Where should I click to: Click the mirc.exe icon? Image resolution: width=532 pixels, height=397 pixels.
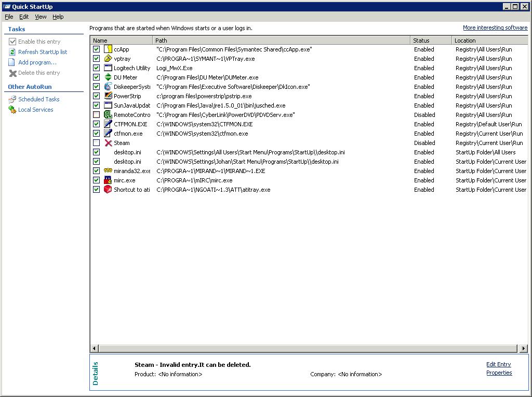[x=108, y=180]
